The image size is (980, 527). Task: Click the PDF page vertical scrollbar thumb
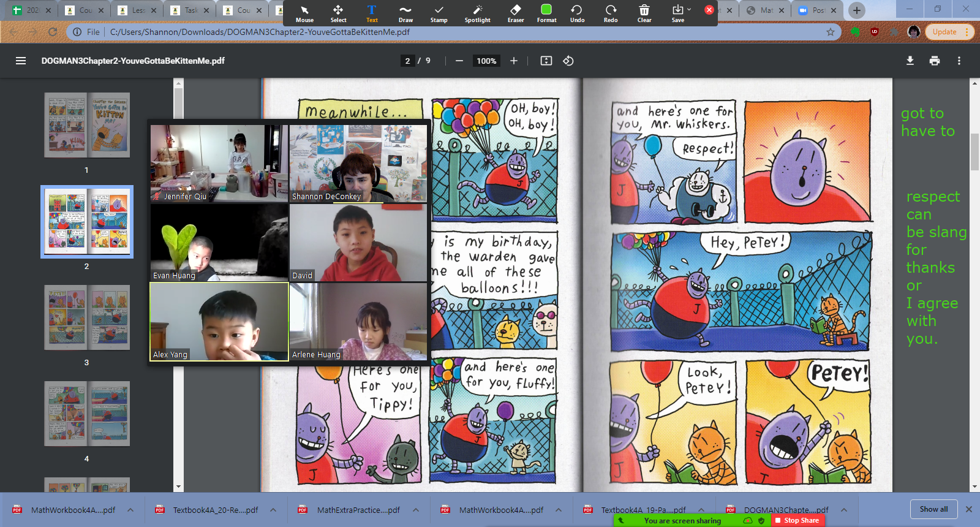click(974, 152)
